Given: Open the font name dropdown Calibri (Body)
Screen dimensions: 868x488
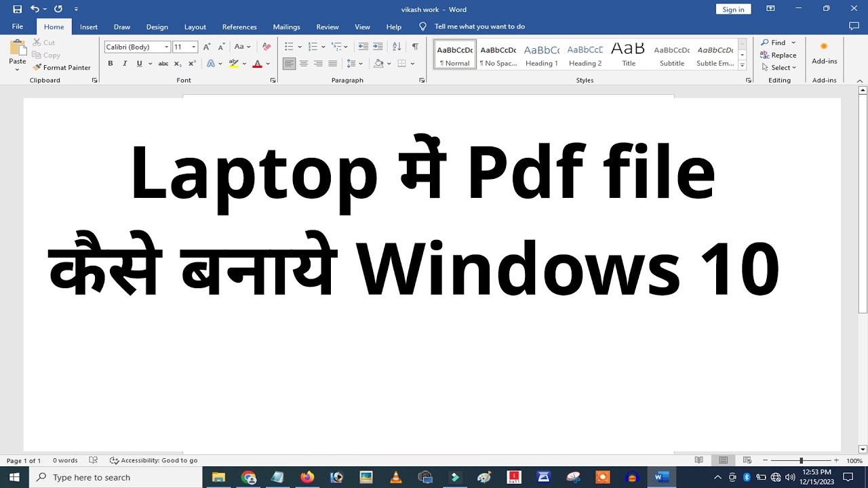Looking at the screenshot, I should (x=167, y=47).
